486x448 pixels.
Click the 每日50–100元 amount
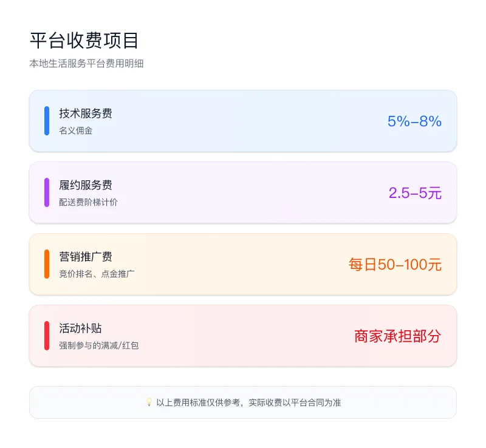click(395, 265)
